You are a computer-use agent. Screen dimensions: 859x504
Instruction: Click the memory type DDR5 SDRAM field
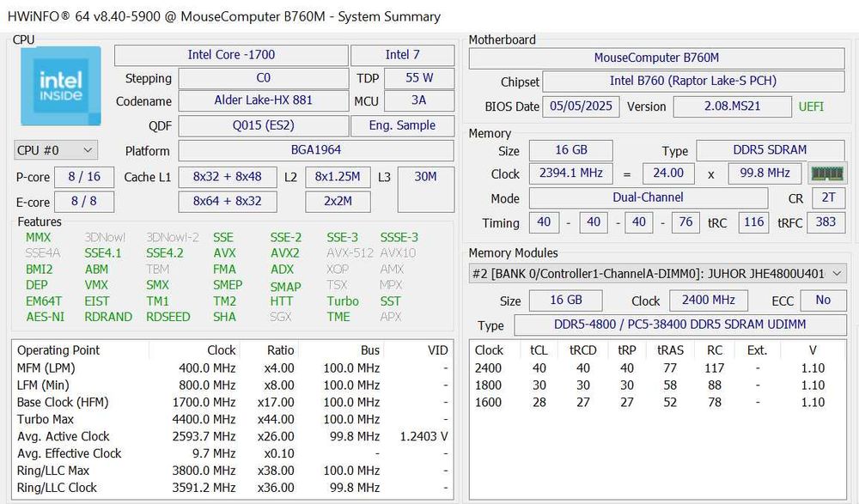pos(770,150)
